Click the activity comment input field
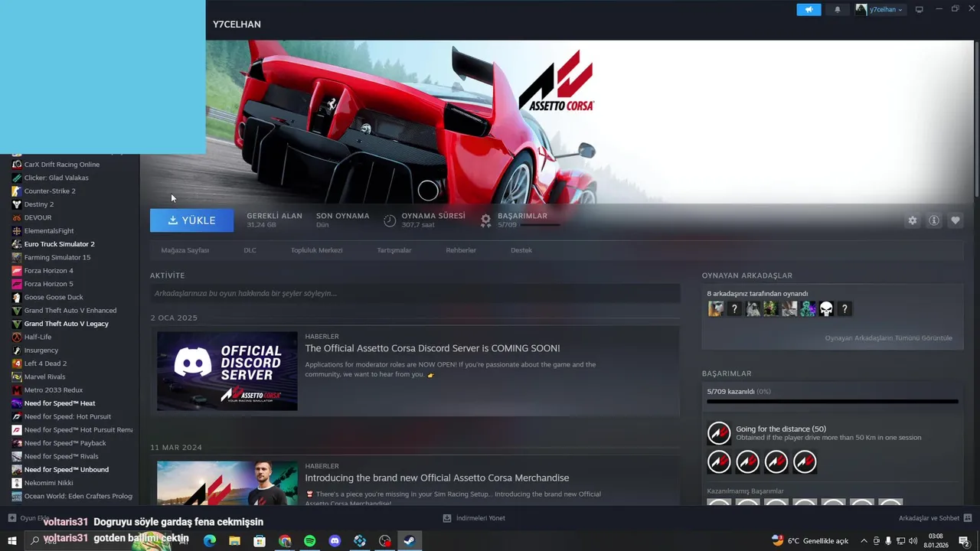The height and width of the screenshot is (551, 980). coord(415,293)
